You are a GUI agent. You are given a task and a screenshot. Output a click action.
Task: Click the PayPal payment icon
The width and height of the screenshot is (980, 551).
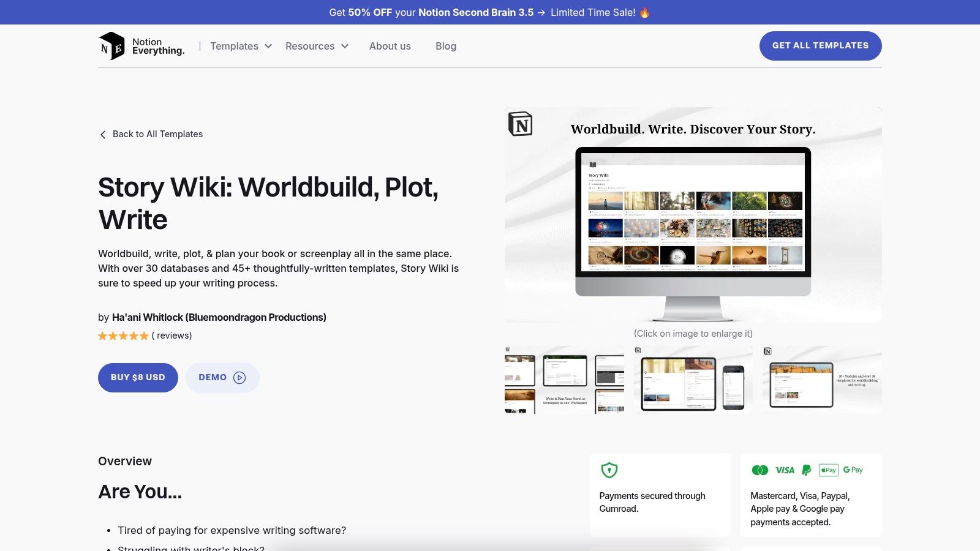[x=806, y=470]
